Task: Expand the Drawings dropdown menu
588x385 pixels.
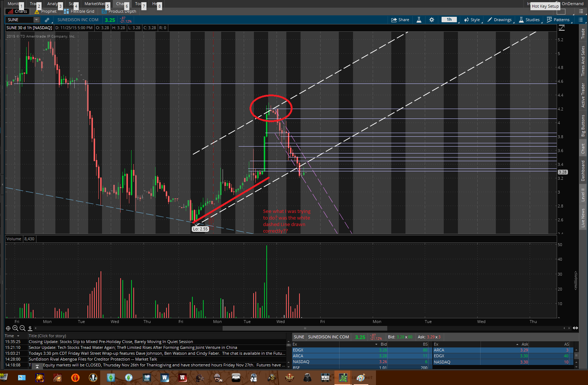Action: 500,20
